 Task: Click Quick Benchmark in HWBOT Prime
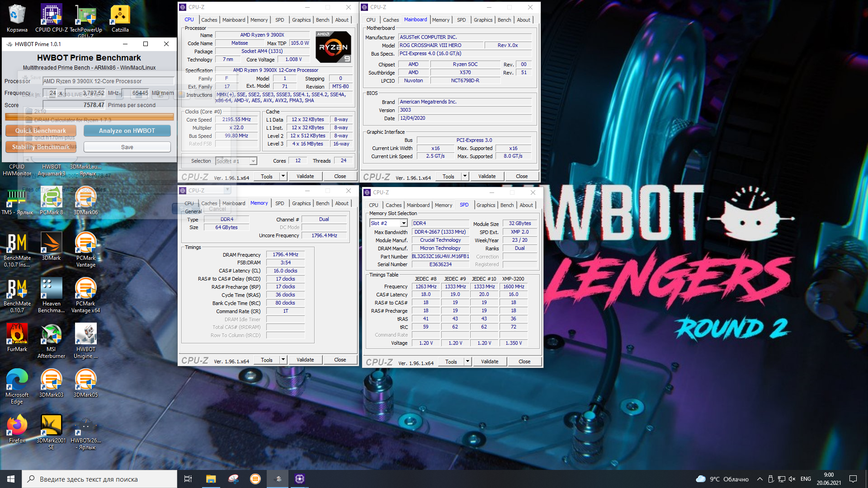pos(41,131)
